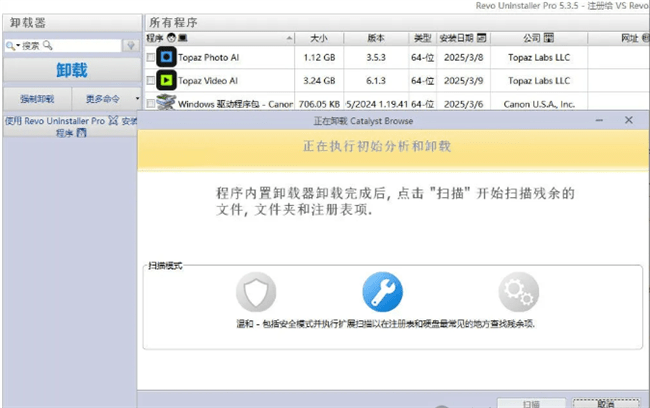650x408 pixels.
Task: Click the large Uninstall button
Action: [x=72, y=70]
